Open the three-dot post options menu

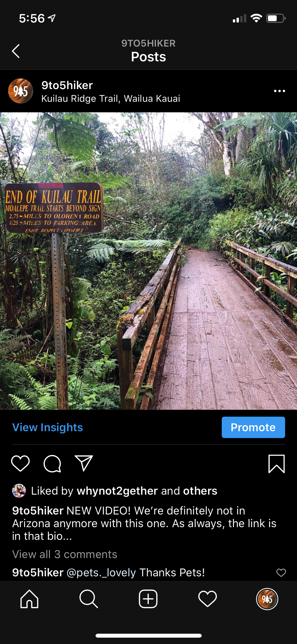click(x=279, y=91)
